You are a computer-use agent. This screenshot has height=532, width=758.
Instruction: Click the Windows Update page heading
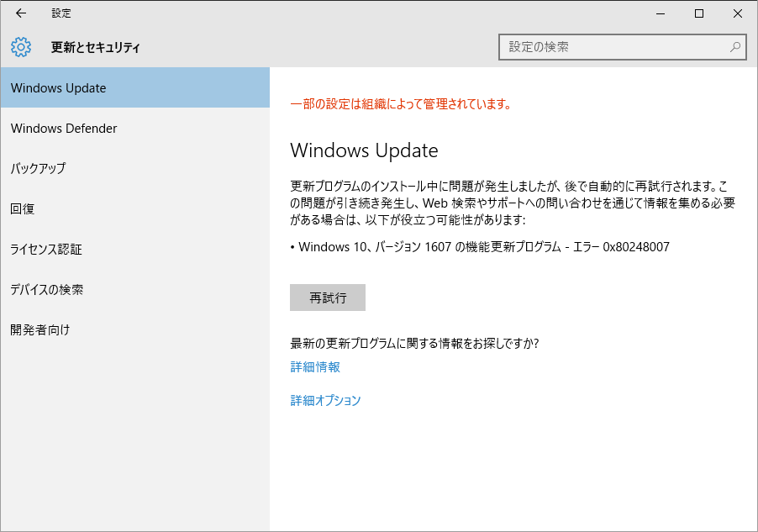click(x=364, y=151)
